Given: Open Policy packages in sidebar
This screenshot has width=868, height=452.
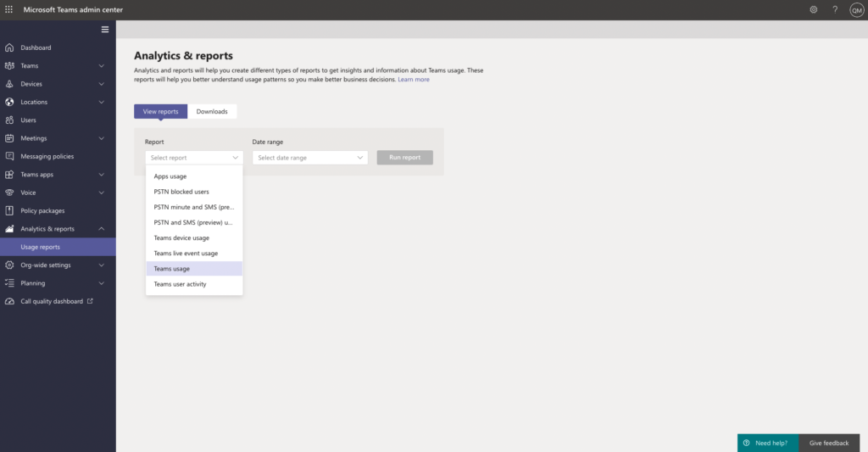Looking at the screenshot, I should click(x=58, y=210).
